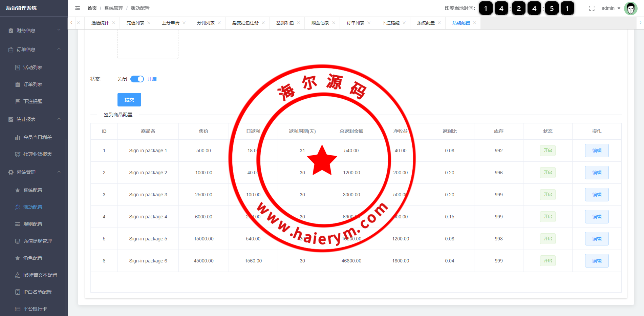644x316 pixels.
Task: Toggle the 状态 switch
Action: point(137,79)
